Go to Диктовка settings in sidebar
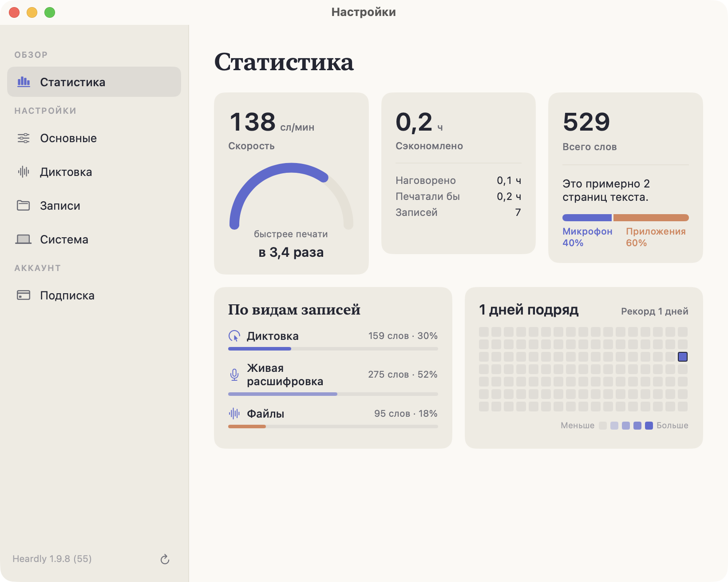The width and height of the screenshot is (728, 582). click(x=94, y=172)
